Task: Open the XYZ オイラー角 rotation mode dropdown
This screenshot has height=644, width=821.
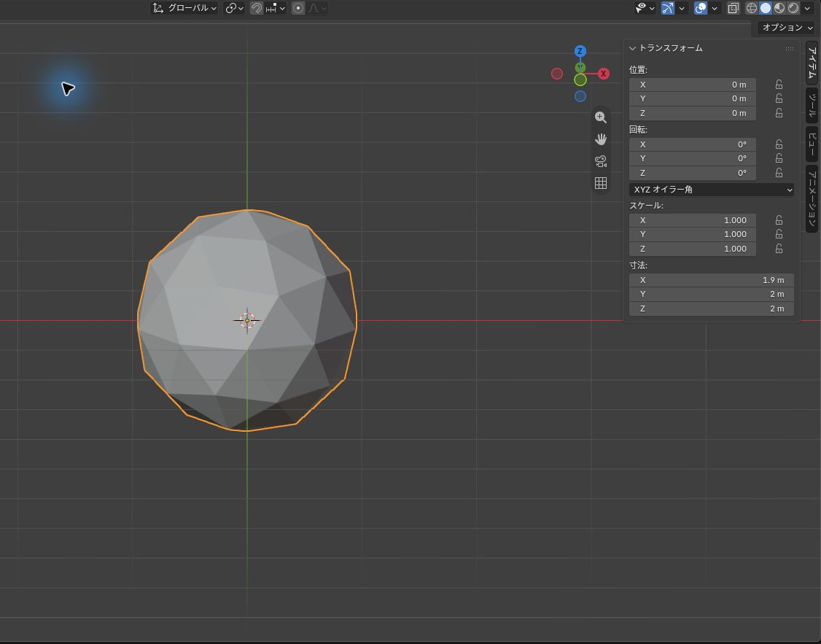Action: [x=712, y=190]
